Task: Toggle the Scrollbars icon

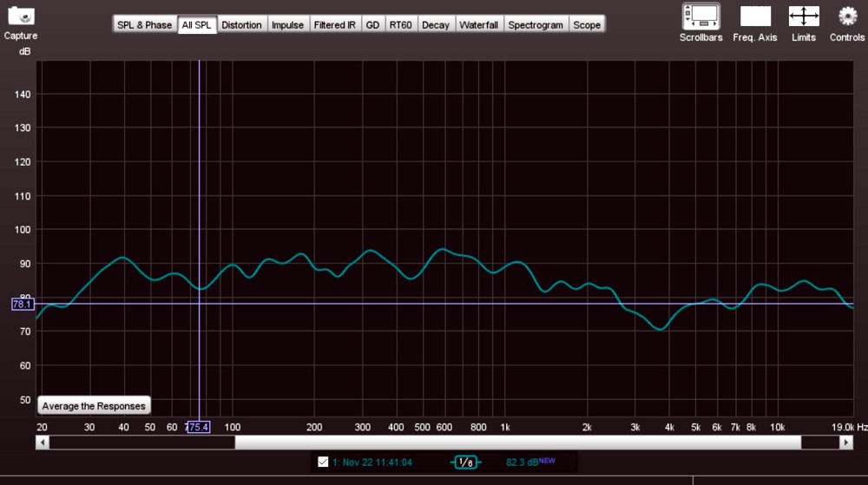Action: point(700,16)
